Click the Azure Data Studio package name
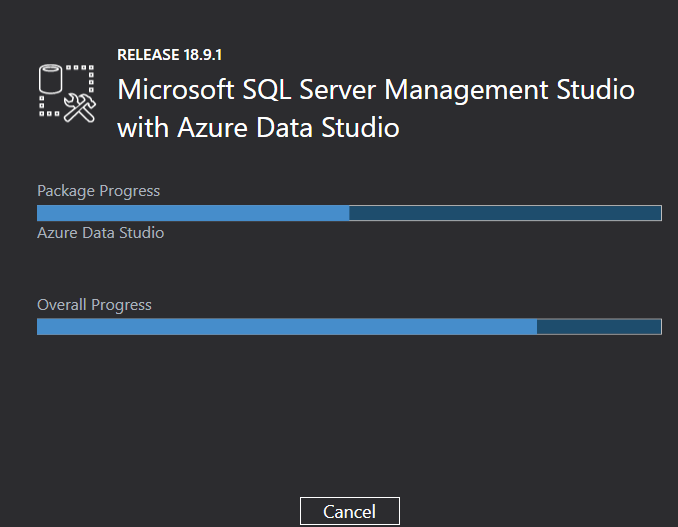The width and height of the screenshot is (678, 527). [100, 233]
